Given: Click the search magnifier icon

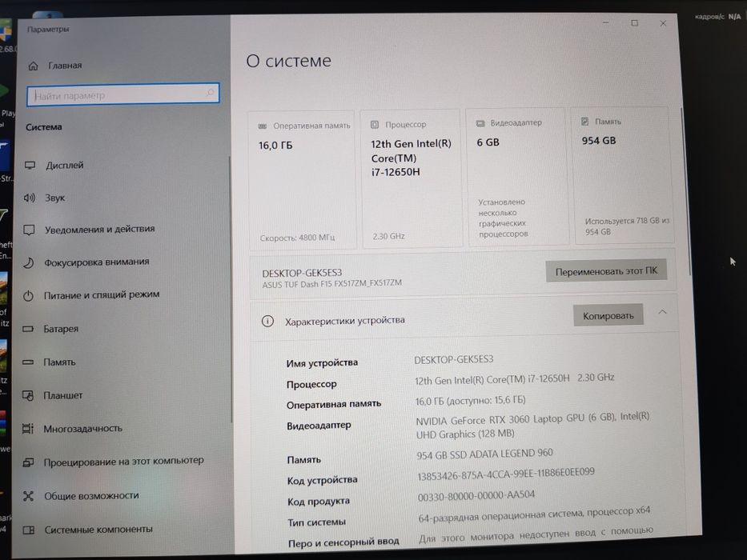Looking at the screenshot, I should (210, 92).
